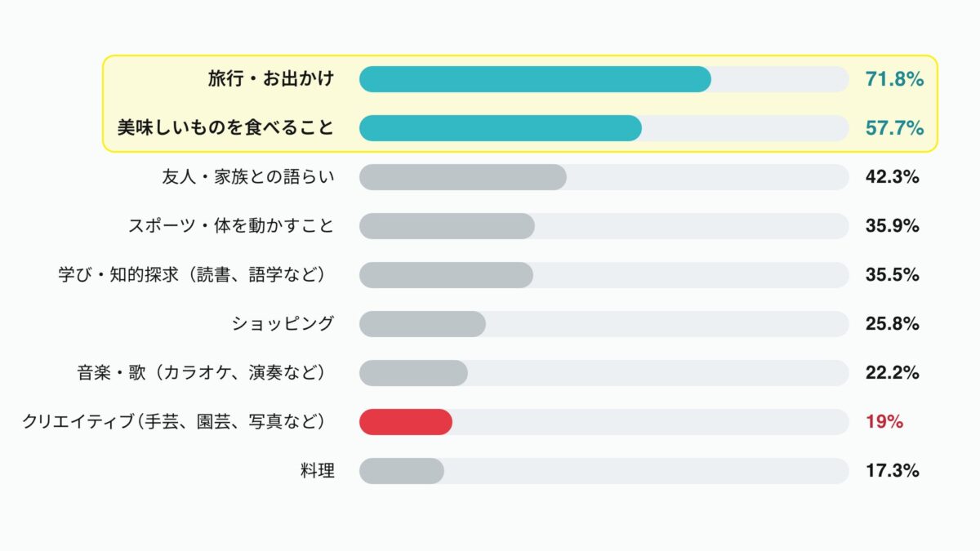
Task: Click the 友人・家族との語らい label
Action: pyautogui.click(x=248, y=177)
